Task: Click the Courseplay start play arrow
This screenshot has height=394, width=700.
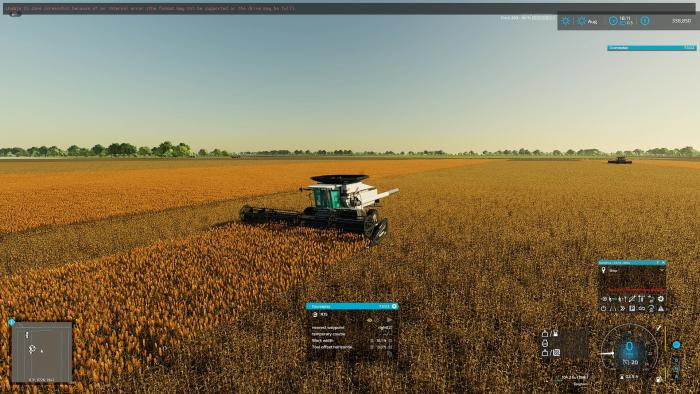Action: pyautogui.click(x=389, y=320)
